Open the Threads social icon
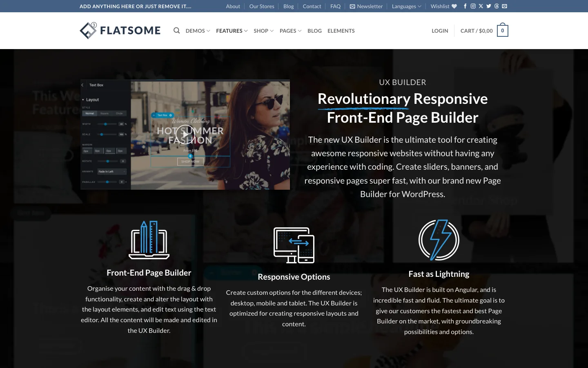The image size is (588, 368). point(497,6)
